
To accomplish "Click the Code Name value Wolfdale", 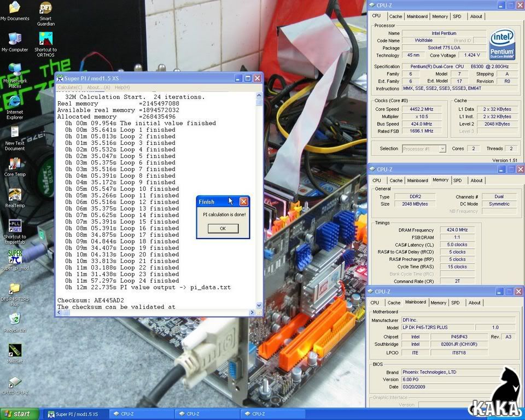I will click(x=423, y=40).
